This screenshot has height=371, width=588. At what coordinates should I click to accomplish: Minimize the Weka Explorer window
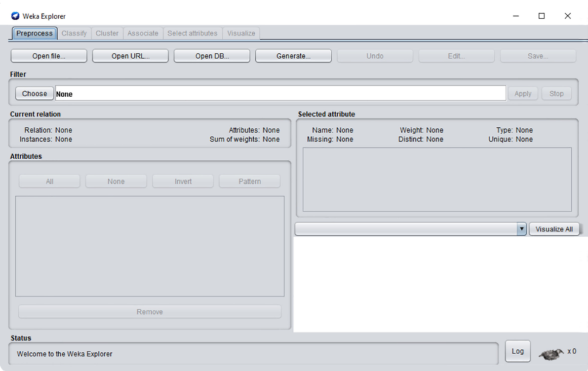click(x=516, y=16)
